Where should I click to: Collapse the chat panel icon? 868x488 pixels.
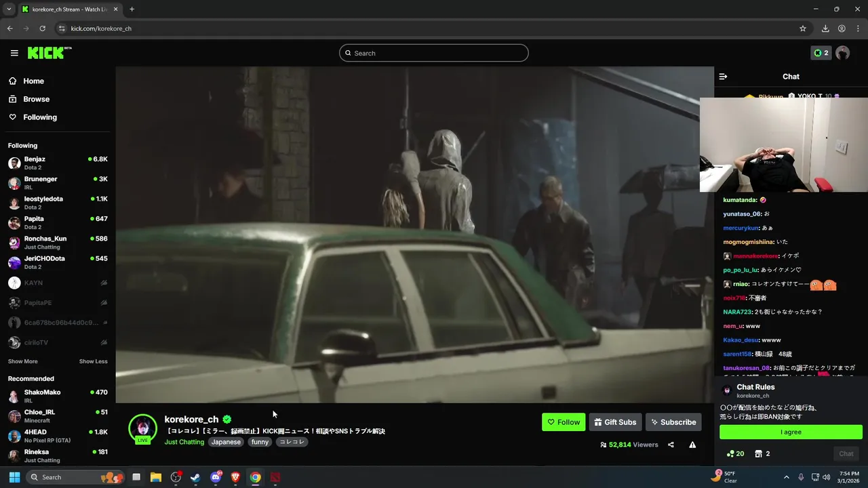723,77
